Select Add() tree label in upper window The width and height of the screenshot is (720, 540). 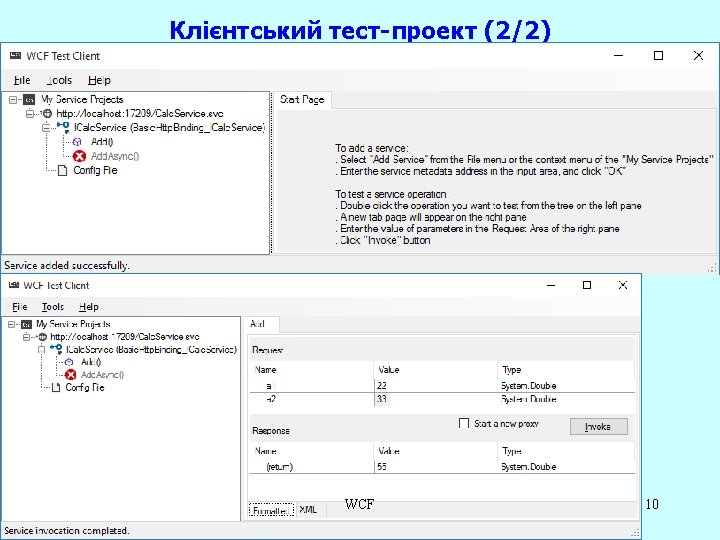102,142
